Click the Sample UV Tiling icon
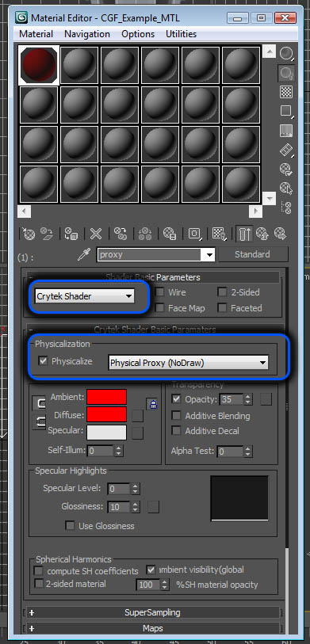Screen dimensions: 310x644 (x=286, y=112)
